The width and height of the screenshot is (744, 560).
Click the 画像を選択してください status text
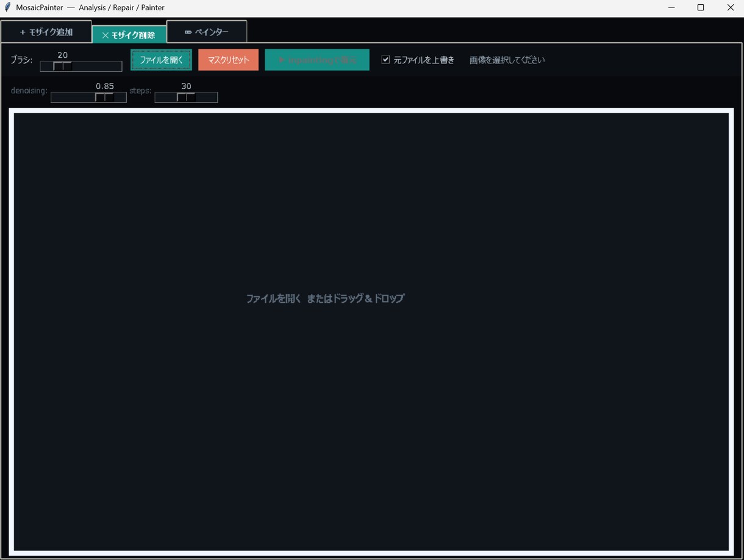coord(507,60)
